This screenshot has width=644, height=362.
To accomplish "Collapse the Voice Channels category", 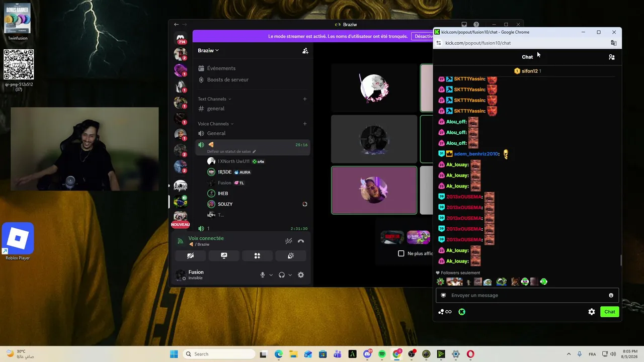I will 215,124.
